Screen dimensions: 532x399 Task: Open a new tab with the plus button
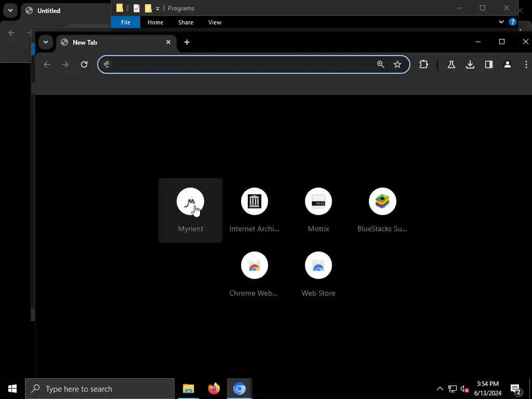coord(187,42)
